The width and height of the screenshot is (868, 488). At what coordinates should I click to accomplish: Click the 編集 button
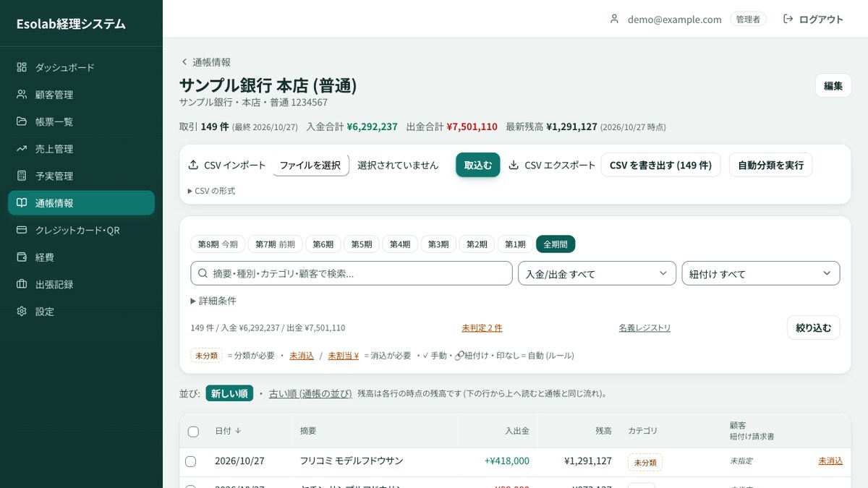click(833, 85)
